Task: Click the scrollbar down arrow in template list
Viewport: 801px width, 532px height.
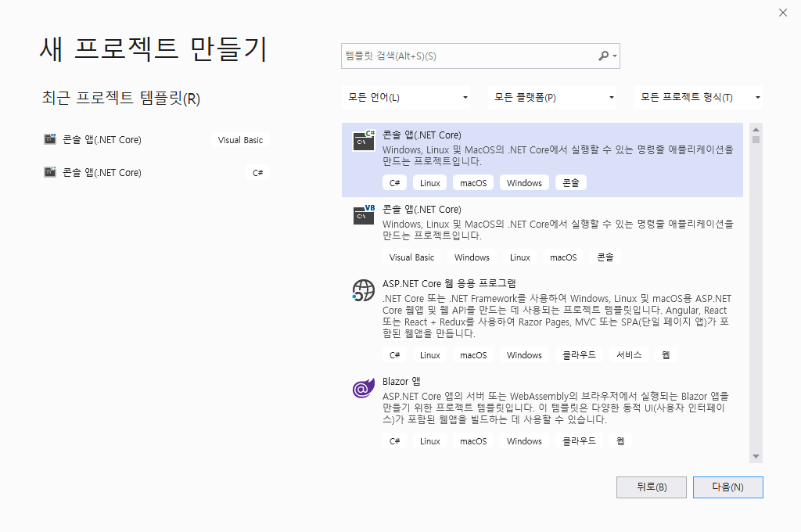Action: tap(756, 456)
